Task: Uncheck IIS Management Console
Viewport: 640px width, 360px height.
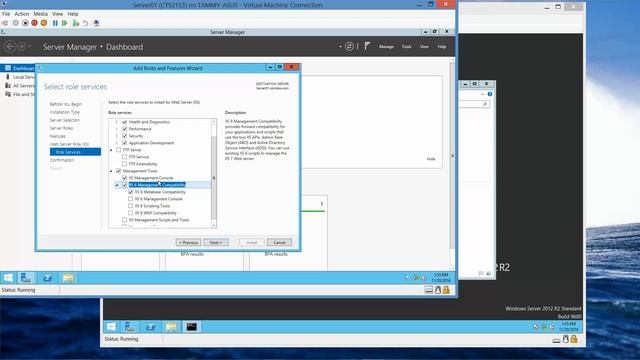Action: coord(124,178)
